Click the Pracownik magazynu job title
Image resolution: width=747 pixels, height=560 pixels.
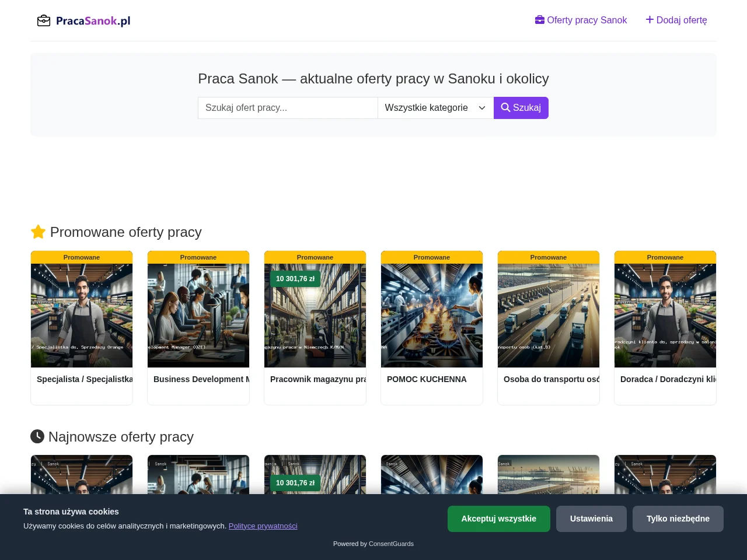(x=318, y=379)
